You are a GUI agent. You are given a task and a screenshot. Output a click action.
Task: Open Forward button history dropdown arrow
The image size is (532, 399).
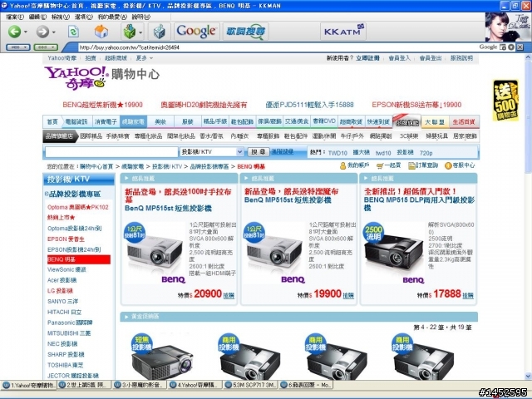tap(53, 32)
